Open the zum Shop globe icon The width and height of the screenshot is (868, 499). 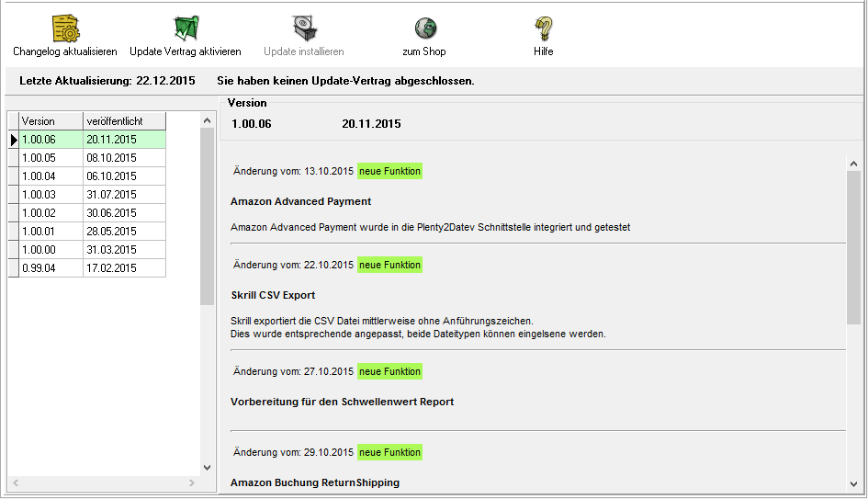point(424,28)
